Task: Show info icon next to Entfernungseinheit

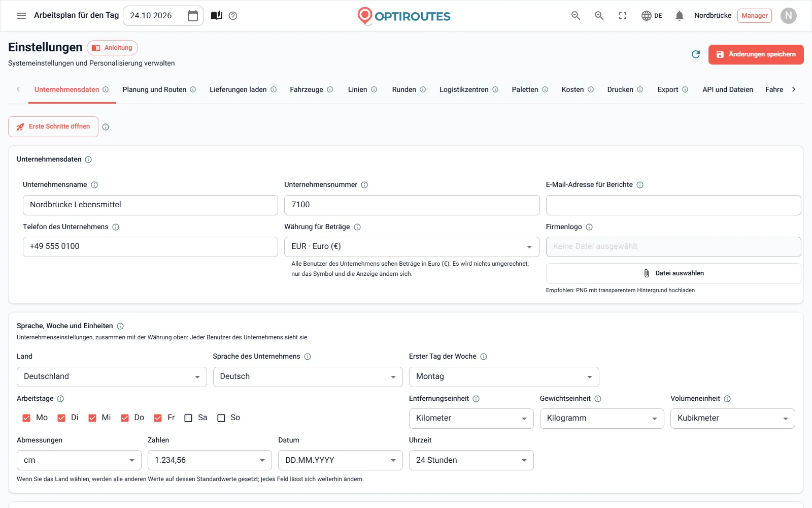Action: click(x=476, y=399)
